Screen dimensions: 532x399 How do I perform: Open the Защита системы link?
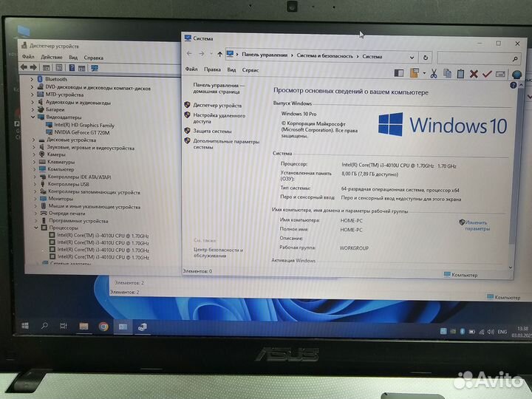point(214,131)
